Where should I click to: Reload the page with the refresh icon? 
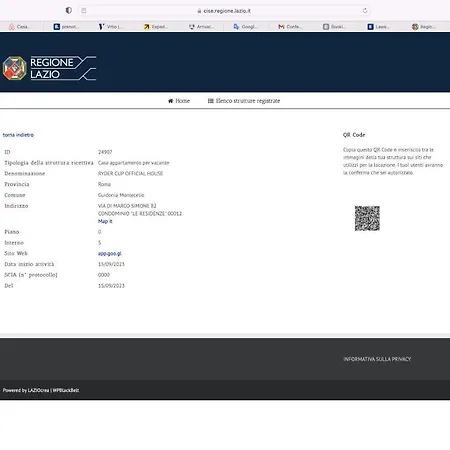point(365,11)
